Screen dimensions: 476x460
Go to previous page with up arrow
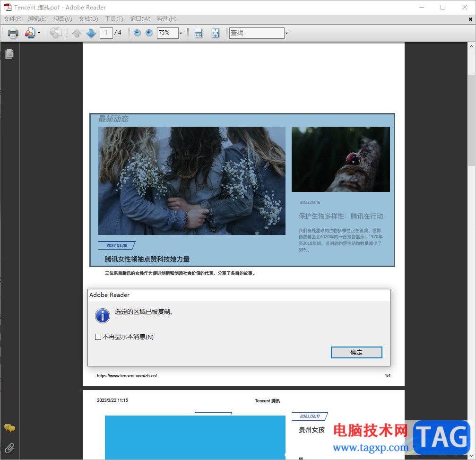tap(77, 33)
